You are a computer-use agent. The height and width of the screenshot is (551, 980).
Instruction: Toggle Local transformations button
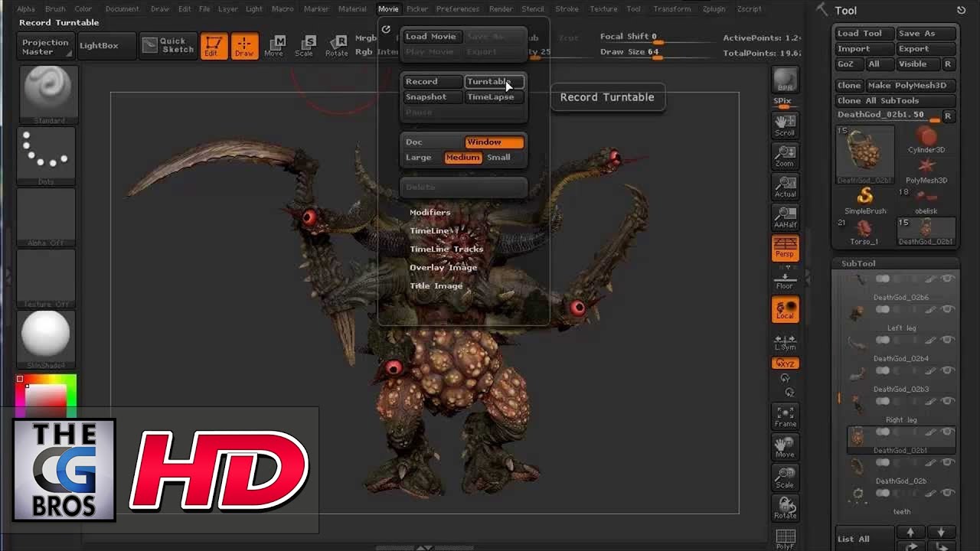pyautogui.click(x=785, y=309)
